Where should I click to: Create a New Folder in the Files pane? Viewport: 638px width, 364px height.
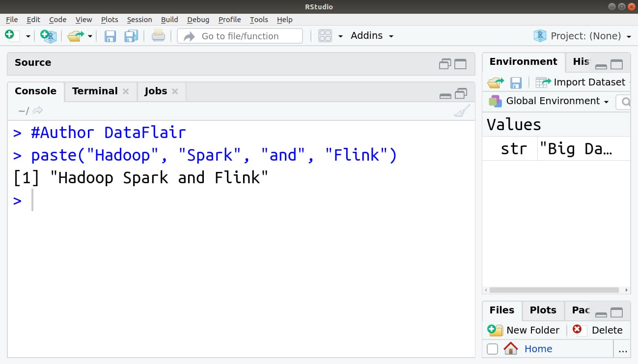(524, 330)
